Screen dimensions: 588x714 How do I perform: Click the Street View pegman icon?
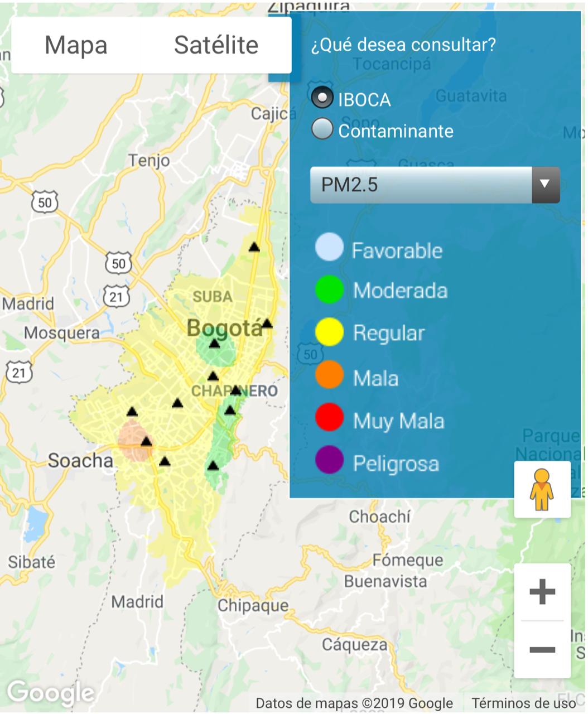(x=541, y=489)
